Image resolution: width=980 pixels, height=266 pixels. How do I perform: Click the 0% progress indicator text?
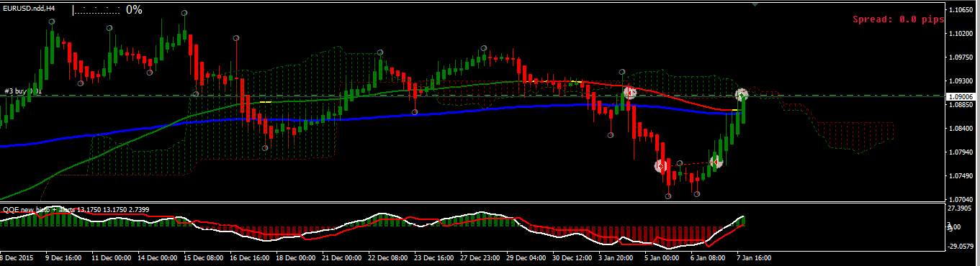coord(134,10)
